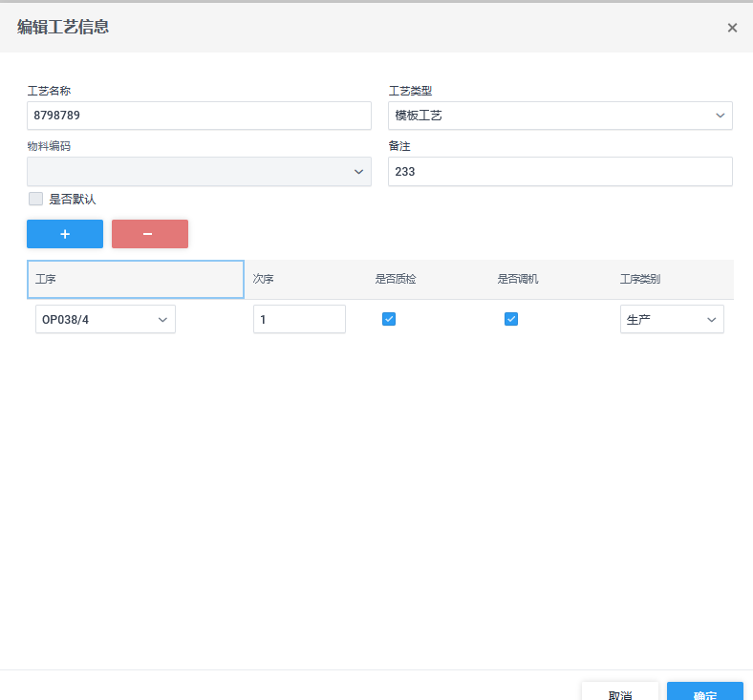This screenshot has height=700, width=753.
Task: Click the 是否质检 column header
Action: (396, 280)
